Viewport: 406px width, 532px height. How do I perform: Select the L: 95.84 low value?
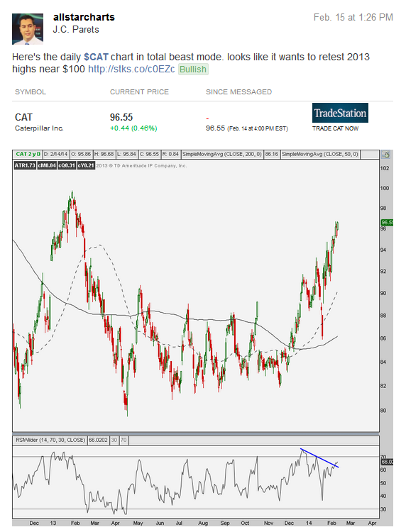[126, 154]
